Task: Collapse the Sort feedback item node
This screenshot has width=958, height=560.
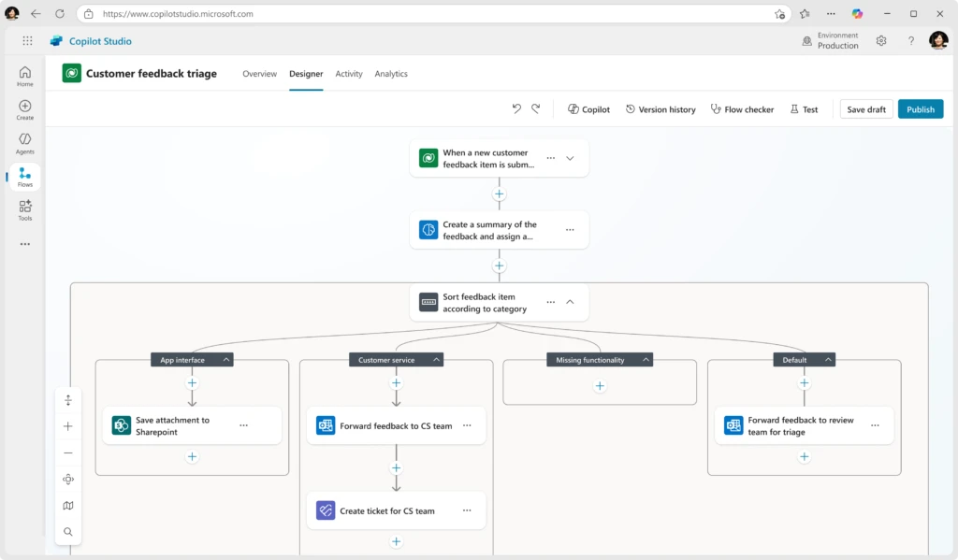Action: [x=569, y=302]
